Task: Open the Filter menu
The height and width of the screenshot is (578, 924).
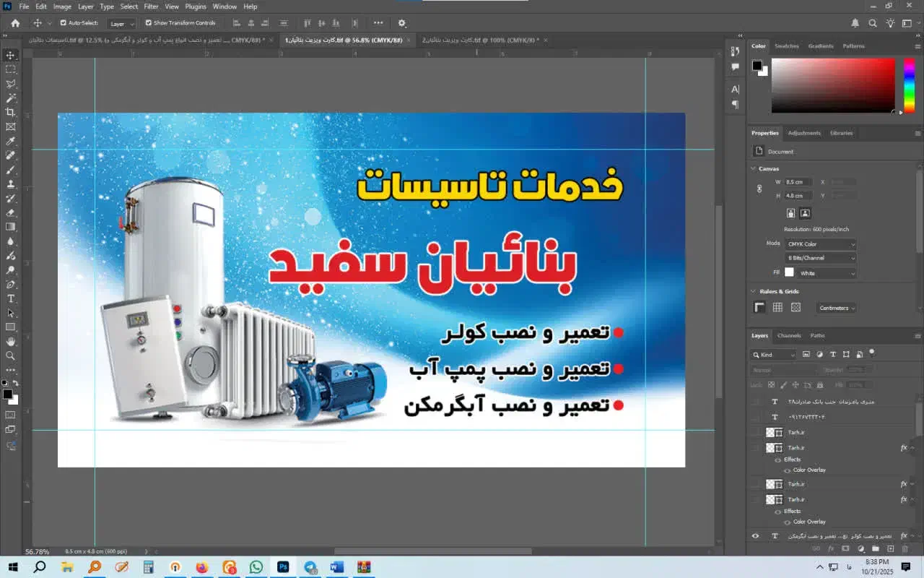Action: pos(151,6)
